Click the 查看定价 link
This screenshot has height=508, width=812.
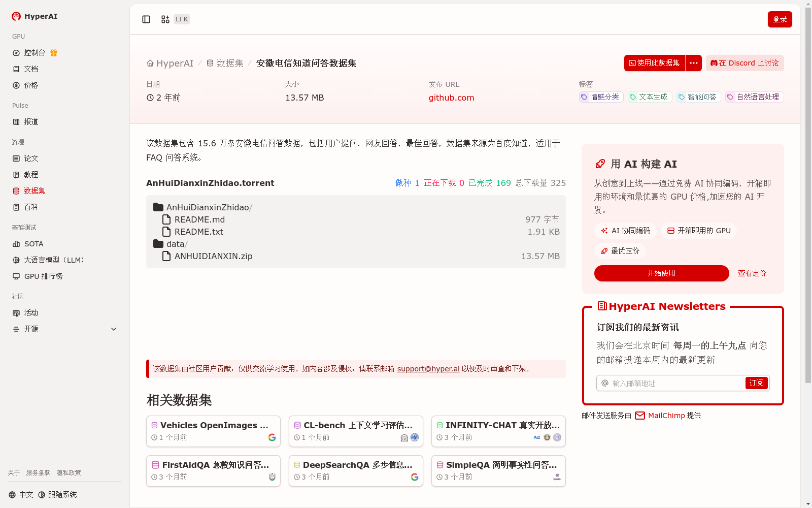pos(752,273)
